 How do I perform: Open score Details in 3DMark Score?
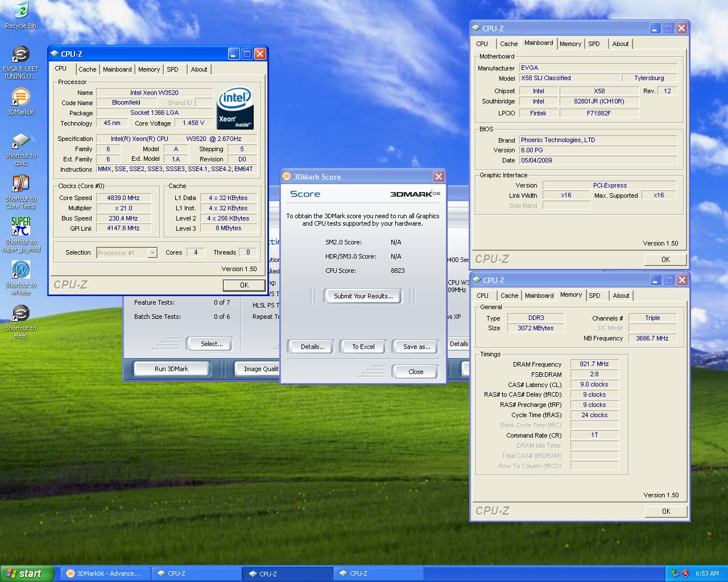click(x=312, y=347)
